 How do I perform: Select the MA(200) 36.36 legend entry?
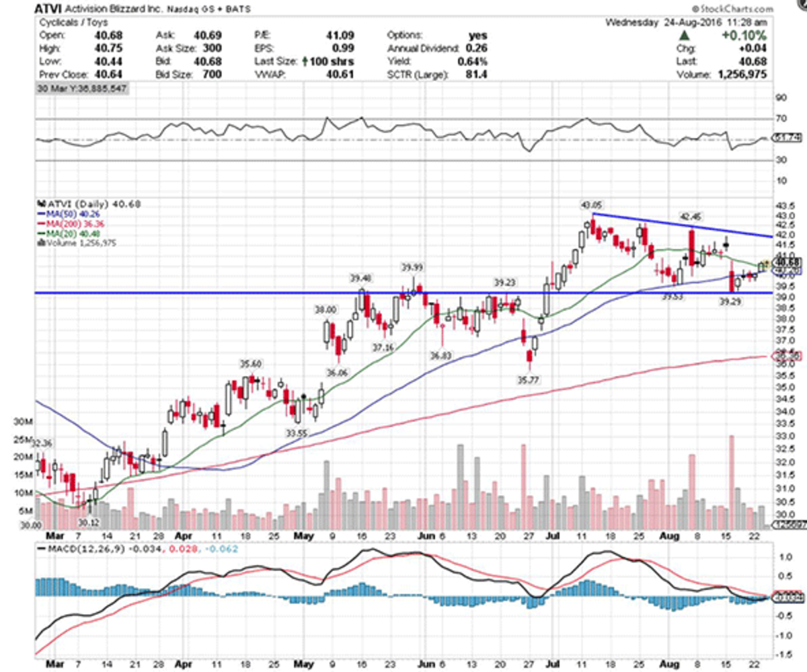[x=72, y=223]
